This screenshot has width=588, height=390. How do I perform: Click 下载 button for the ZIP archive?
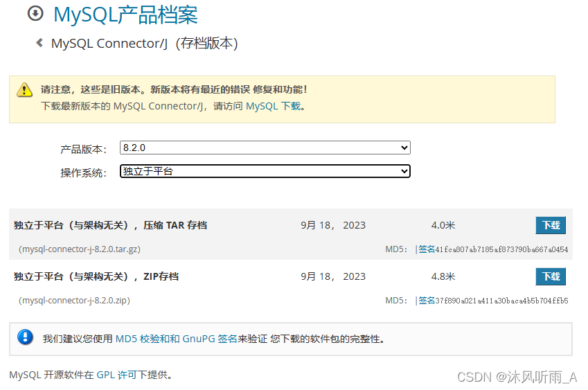[x=551, y=277]
